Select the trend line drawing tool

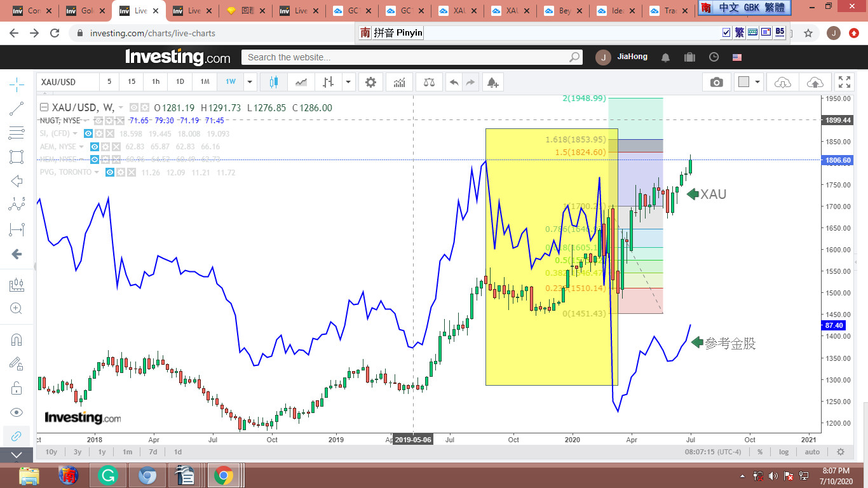click(17, 109)
